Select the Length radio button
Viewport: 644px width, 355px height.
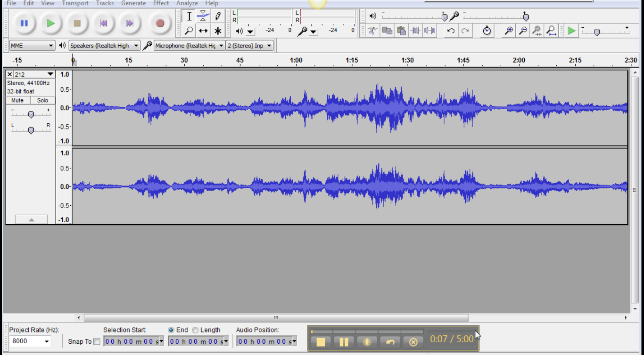pos(195,330)
